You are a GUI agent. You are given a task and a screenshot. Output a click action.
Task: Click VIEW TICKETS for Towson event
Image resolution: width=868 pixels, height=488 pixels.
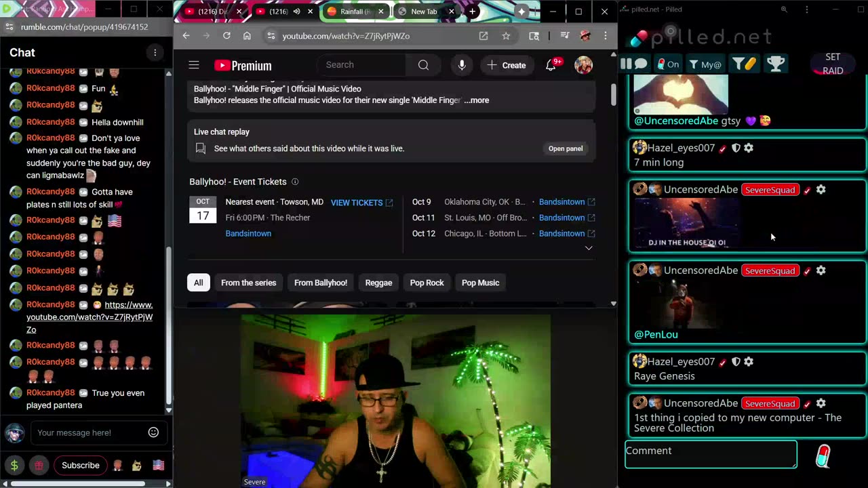pos(361,203)
